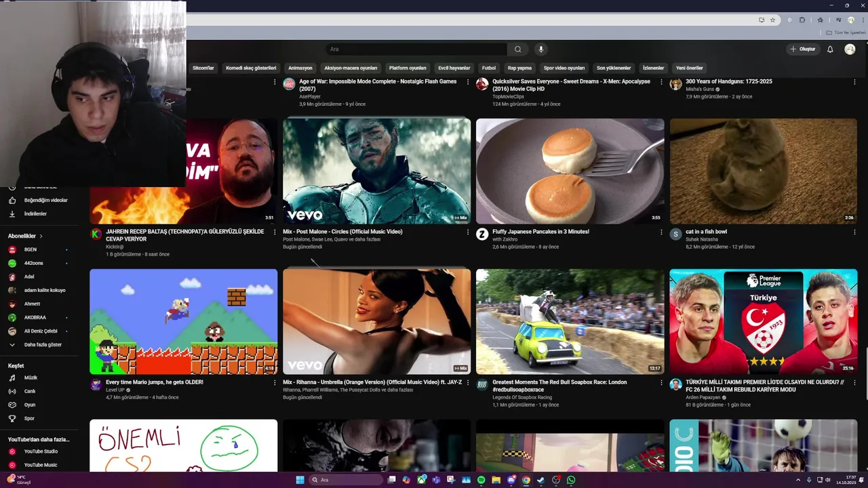Image resolution: width=868 pixels, height=488 pixels.
Task: Open Ahmett subscription channel
Action: click(39, 304)
